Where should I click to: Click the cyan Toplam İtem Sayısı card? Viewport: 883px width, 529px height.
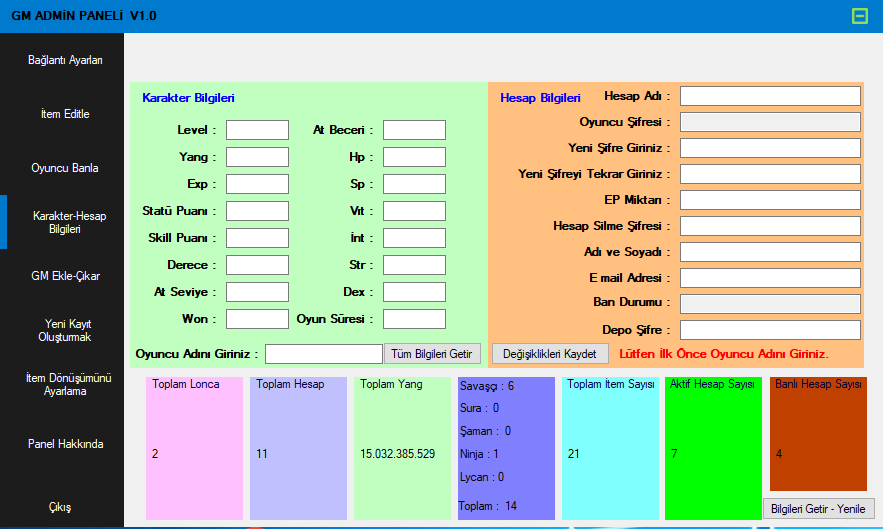coord(610,448)
